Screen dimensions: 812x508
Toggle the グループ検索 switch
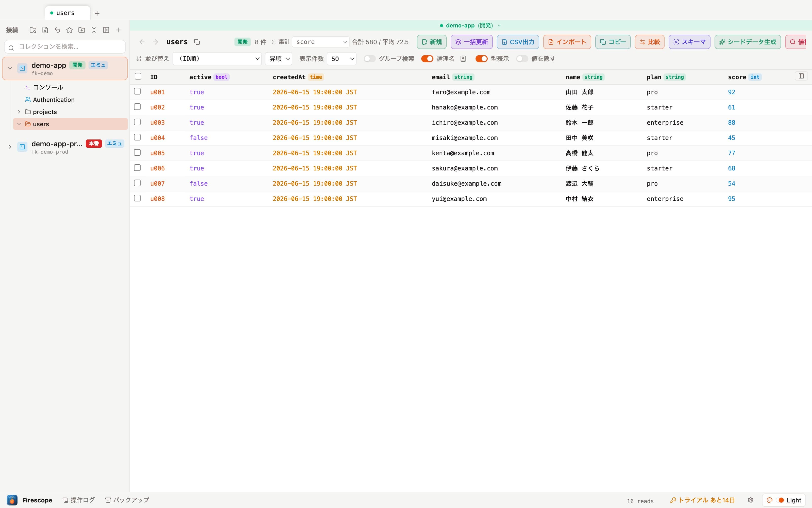[369, 59]
